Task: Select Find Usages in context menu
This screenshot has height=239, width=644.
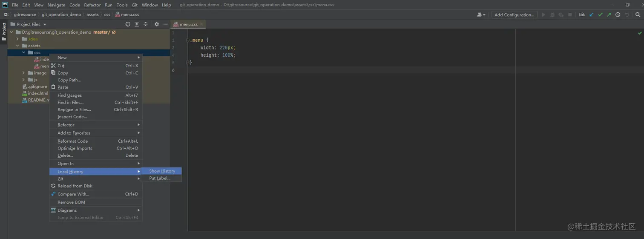Action: (96, 95)
